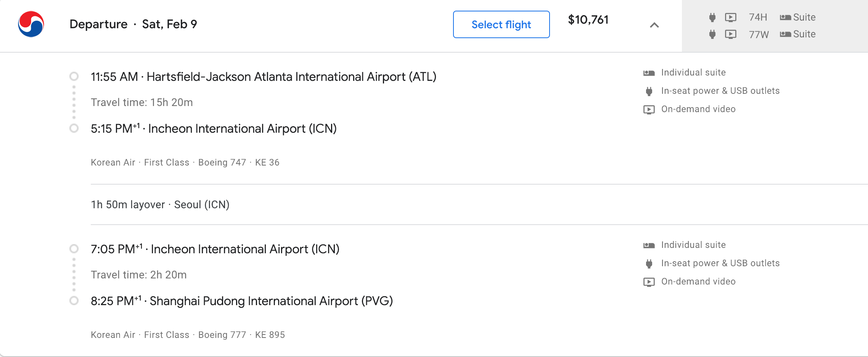Click the KE 36 flight number text

click(x=267, y=162)
